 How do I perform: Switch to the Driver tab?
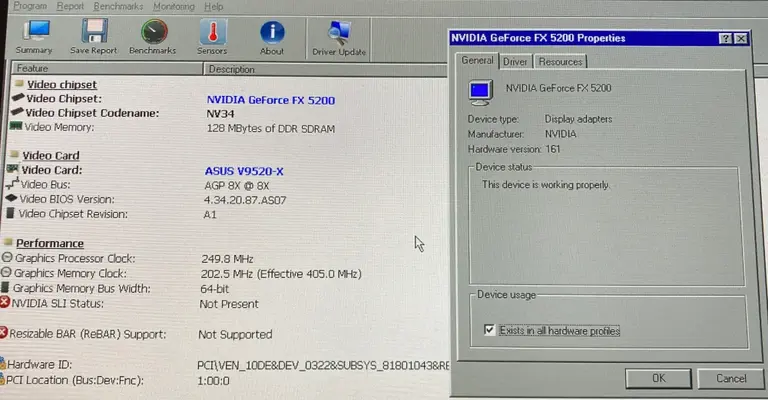tap(515, 62)
